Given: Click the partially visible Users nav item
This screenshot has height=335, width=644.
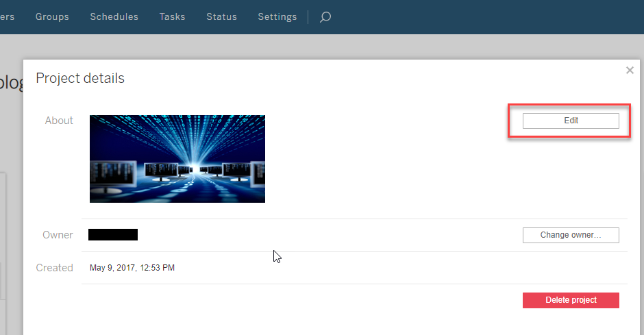Looking at the screenshot, I should pos(7,16).
